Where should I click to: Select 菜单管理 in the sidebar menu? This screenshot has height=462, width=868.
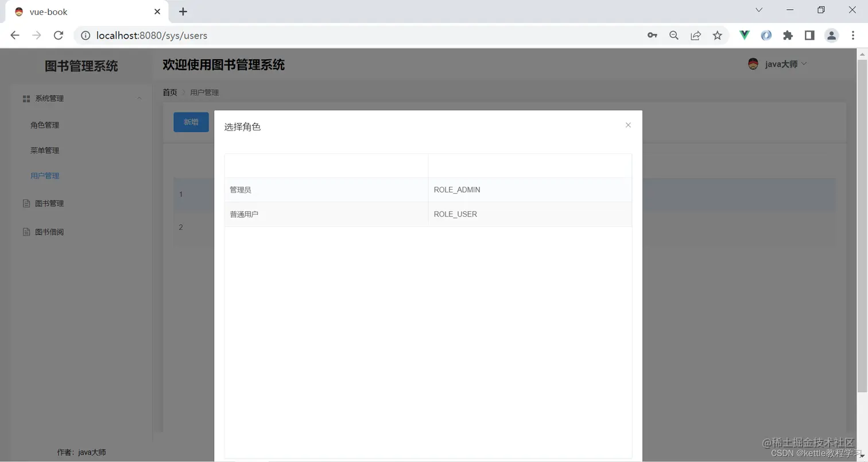tap(44, 150)
